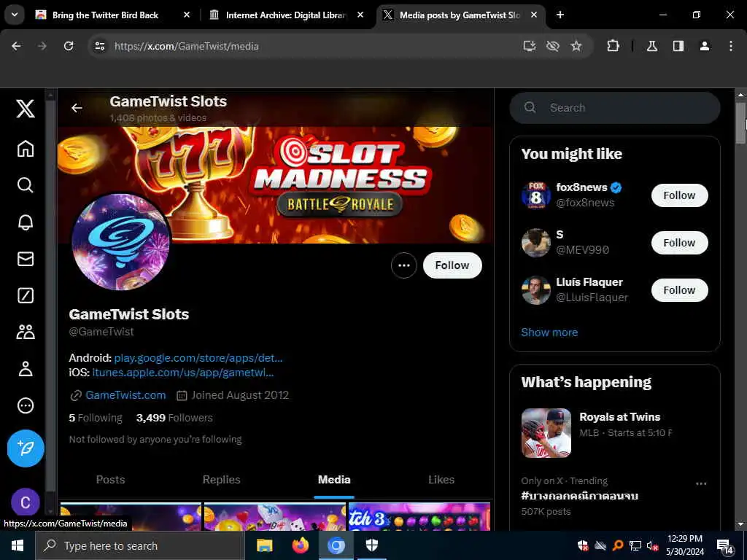
Task: View the 5 Following list
Action: coord(96,418)
